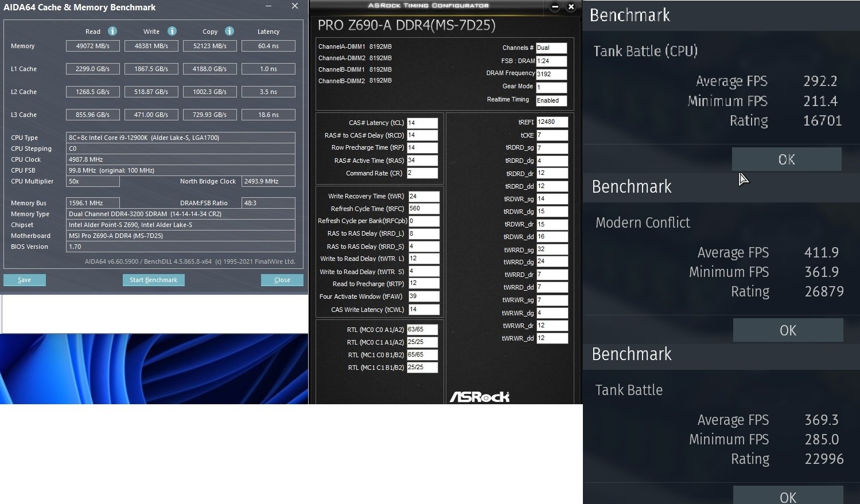Viewport: 860px width, 504px height.
Task: Click the Save button in AIDA64
Action: pos(25,280)
